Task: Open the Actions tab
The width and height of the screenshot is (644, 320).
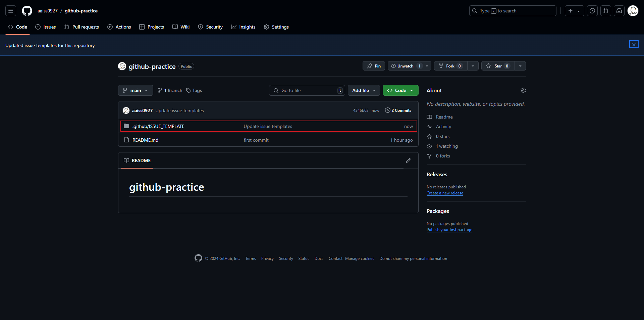Action: pos(119,27)
